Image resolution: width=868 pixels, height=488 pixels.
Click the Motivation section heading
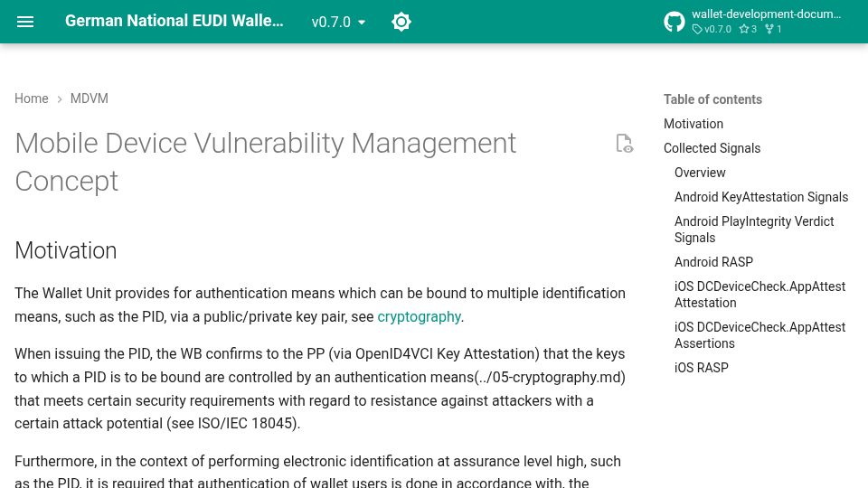click(x=66, y=250)
